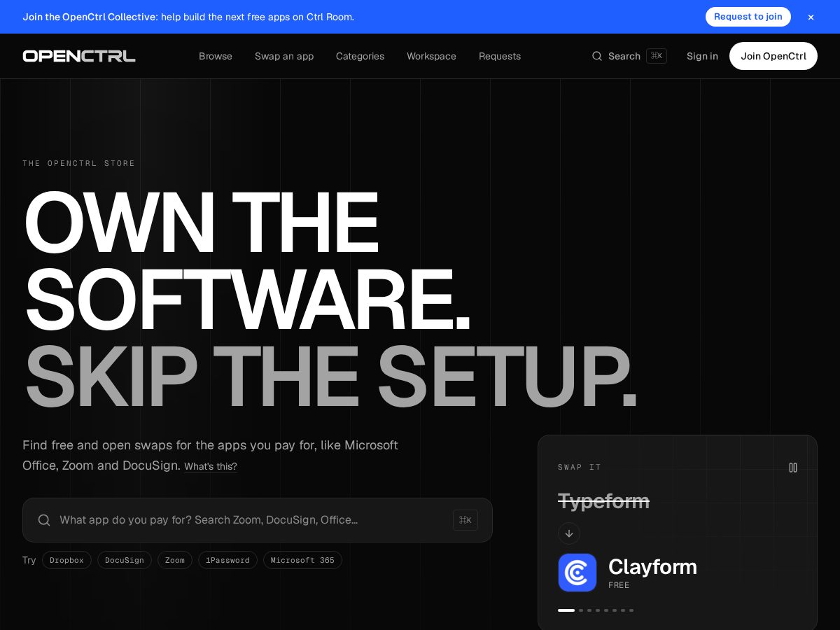840x630 pixels.
Task: Click the struck-through Typeform name
Action: tap(603, 501)
